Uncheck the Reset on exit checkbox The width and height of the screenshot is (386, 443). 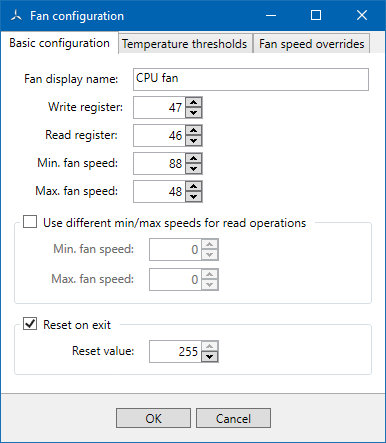click(x=30, y=324)
